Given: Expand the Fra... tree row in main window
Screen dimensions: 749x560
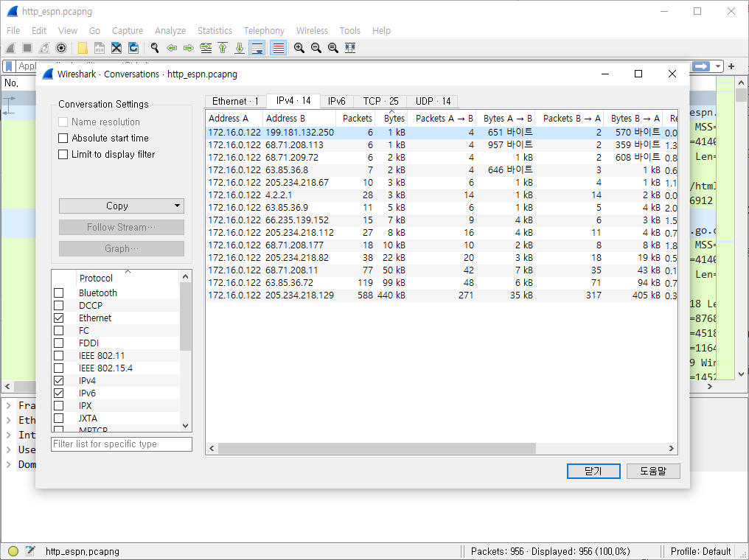Looking at the screenshot, I should coord(9,405).
